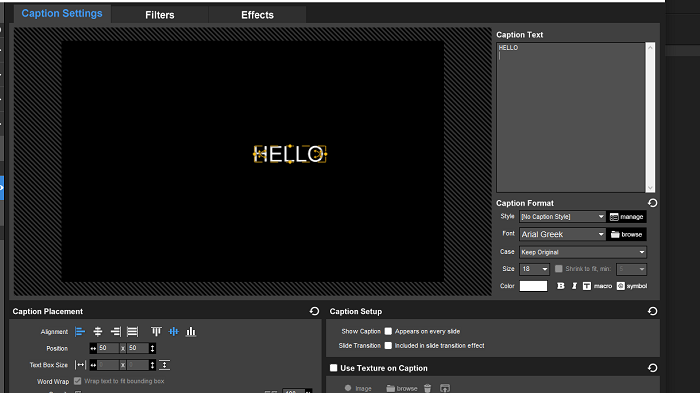The height and width of the screenshot is (393, 700).
Task: Click vertical arrows beside Position Y field
Action: coord(152,348)
